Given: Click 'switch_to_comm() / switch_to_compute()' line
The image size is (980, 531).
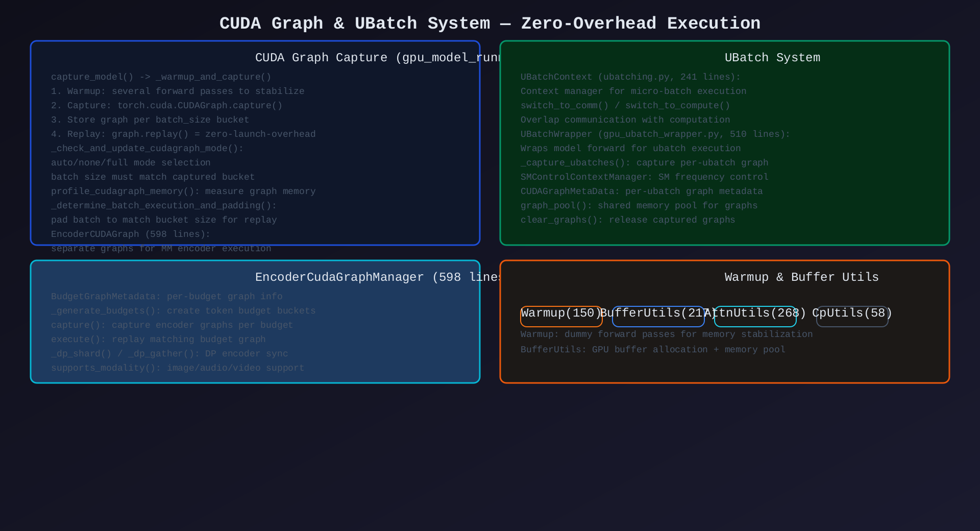Looking at the screenshot, I should click(625, 106).
